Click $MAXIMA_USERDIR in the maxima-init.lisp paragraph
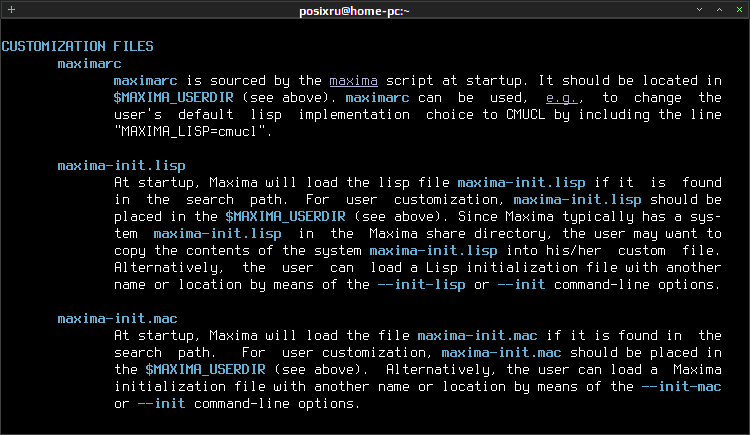 point(286,216)
